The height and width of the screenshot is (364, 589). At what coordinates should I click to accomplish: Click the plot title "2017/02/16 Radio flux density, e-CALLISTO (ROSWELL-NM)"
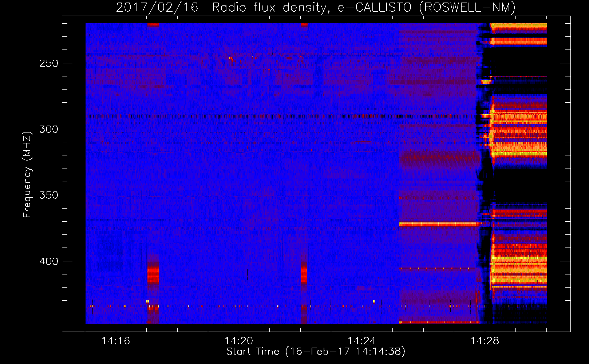pos(316,7)
